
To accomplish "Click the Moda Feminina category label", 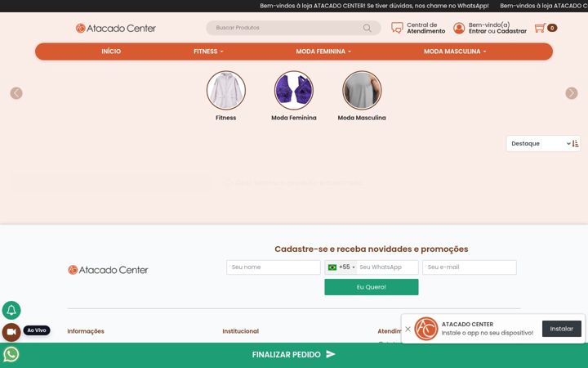I will click(x=294, y=118).
